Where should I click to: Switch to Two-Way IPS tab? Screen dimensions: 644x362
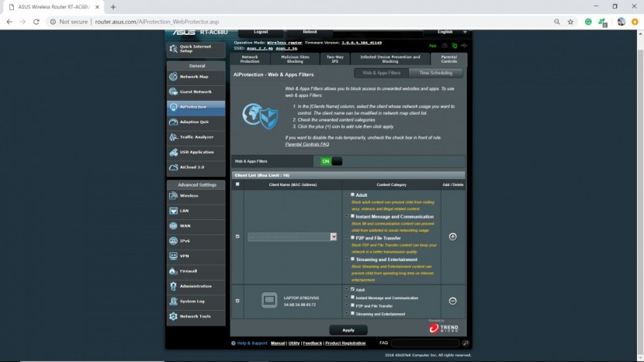334,59
